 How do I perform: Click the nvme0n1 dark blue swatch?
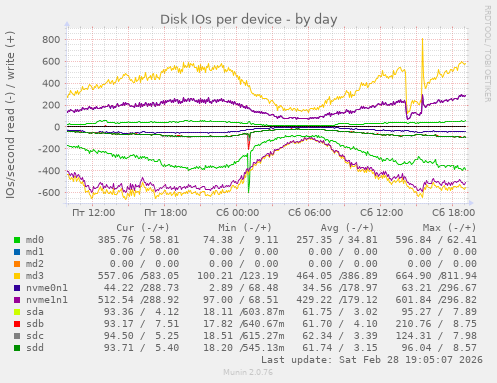17,288
